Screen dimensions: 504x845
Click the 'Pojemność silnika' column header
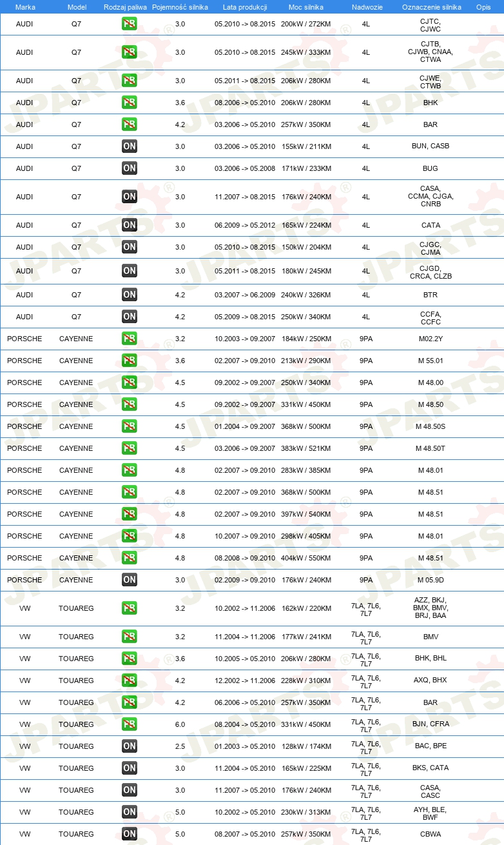pos(180,6)
